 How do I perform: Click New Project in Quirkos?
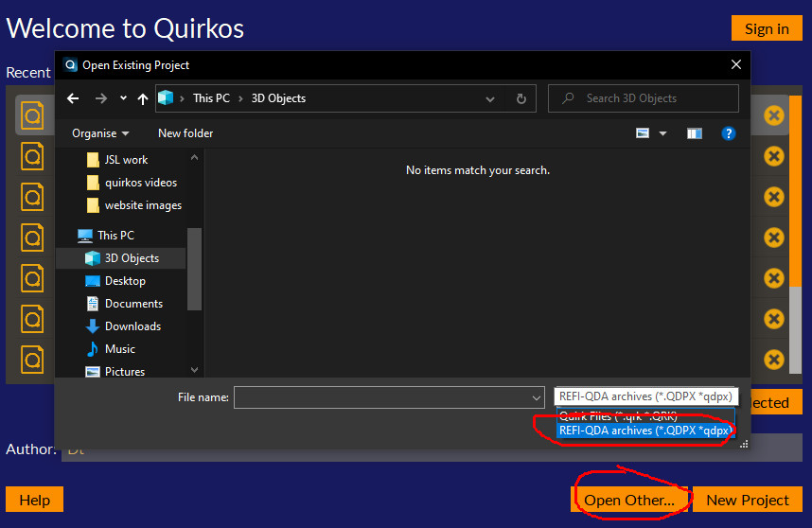(748, 500)
